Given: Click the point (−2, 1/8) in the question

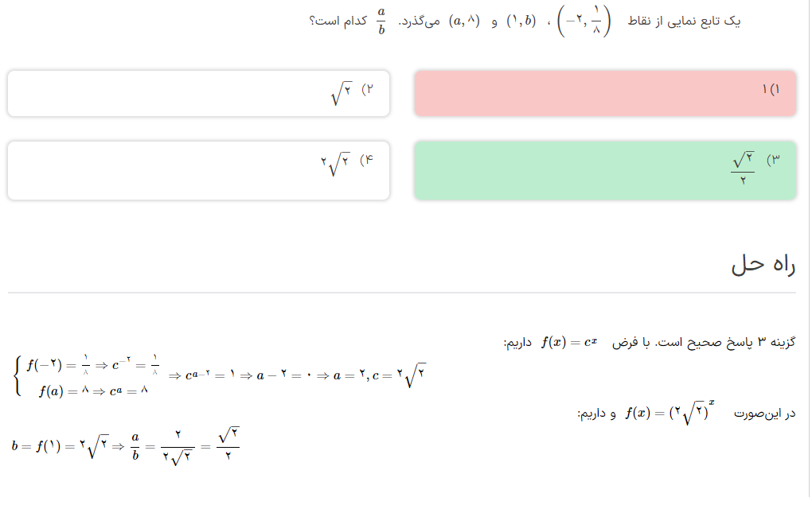Looking at the screenshot, I should pyautogui.click(x=584, y=22).
